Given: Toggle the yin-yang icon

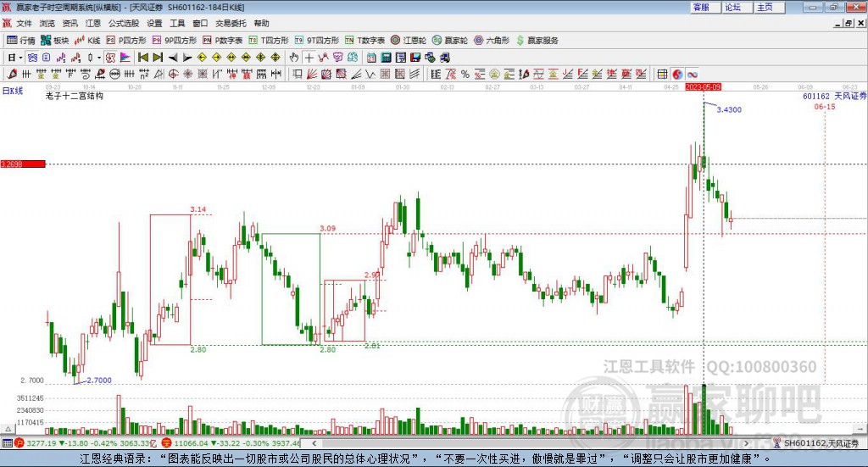Looking at the screenshot, I should 677,74.
